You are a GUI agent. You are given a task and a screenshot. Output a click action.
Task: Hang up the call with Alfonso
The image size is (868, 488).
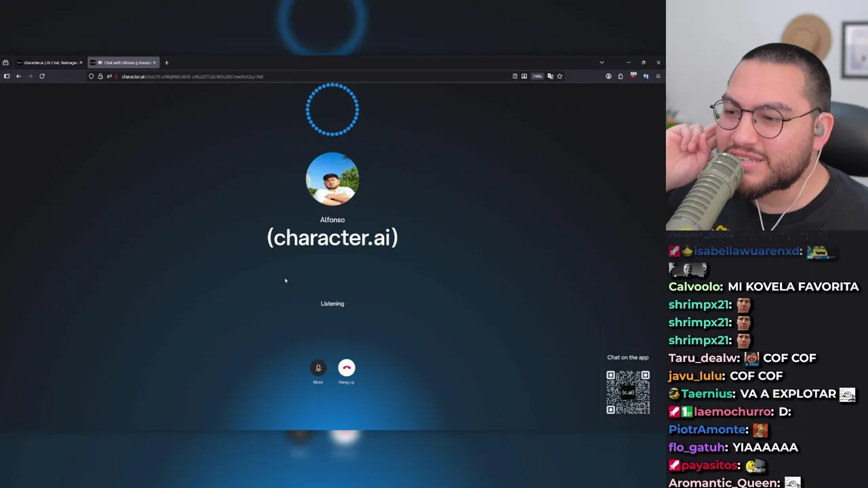[x=347, y=367]
